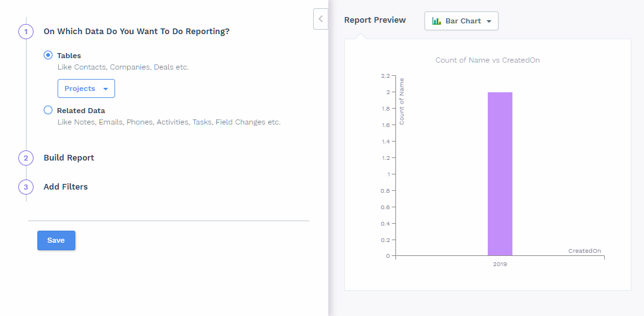Image resolution: width=644 pixels, height=316 pixels.
Task: Click the caret arrow beside Bar Chart
Action: click(x=489, y=21)
